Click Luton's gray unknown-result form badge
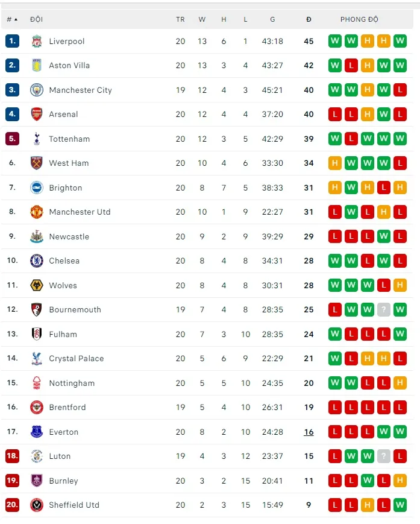The height and width of the screenshot is (524, 420). point(384,456)
